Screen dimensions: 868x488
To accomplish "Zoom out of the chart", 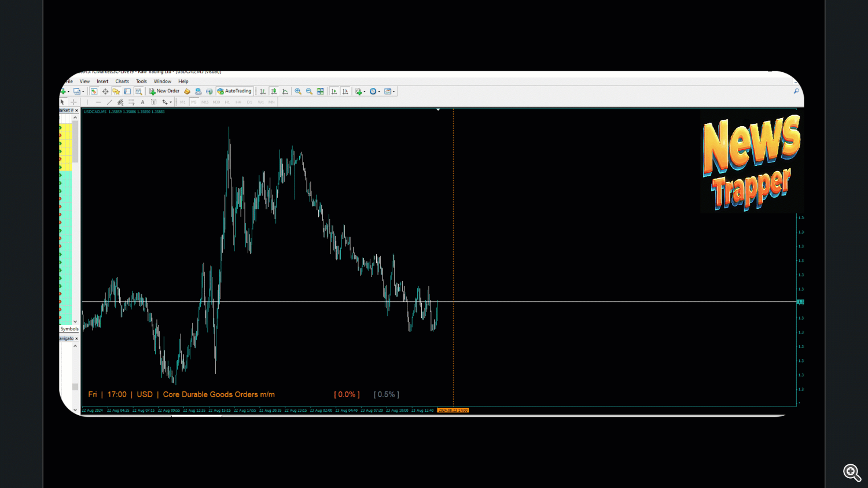I will click(x=309, y=91).
